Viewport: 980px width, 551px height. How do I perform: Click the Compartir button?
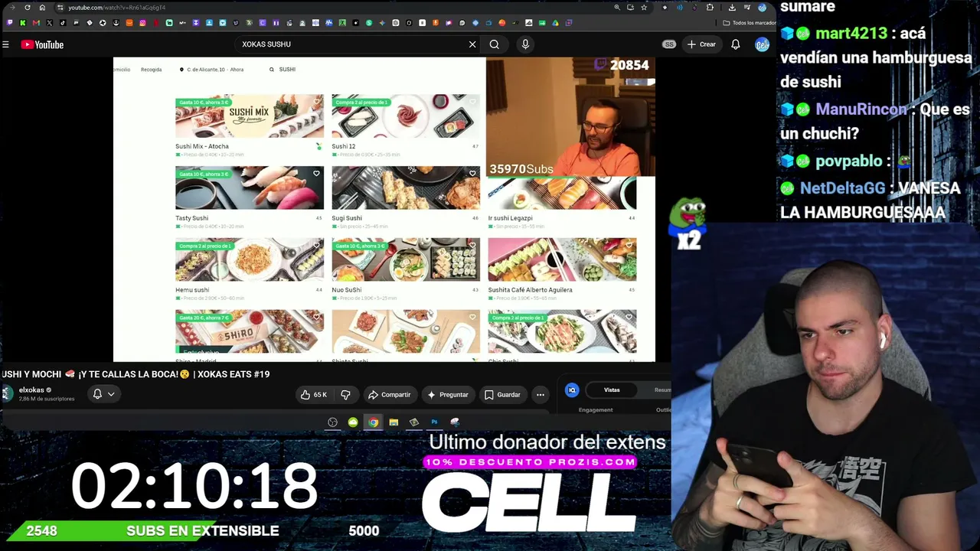click(x=390, y=395)
